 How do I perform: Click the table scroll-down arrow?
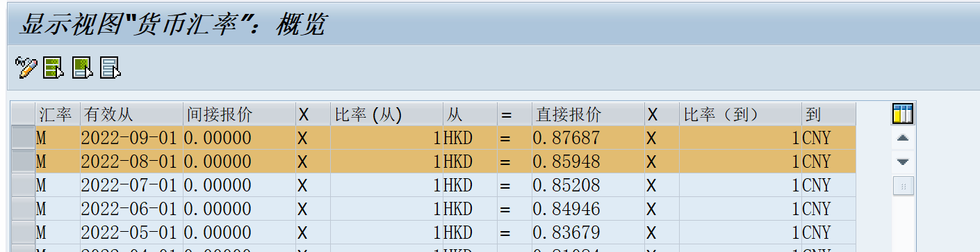902,162
